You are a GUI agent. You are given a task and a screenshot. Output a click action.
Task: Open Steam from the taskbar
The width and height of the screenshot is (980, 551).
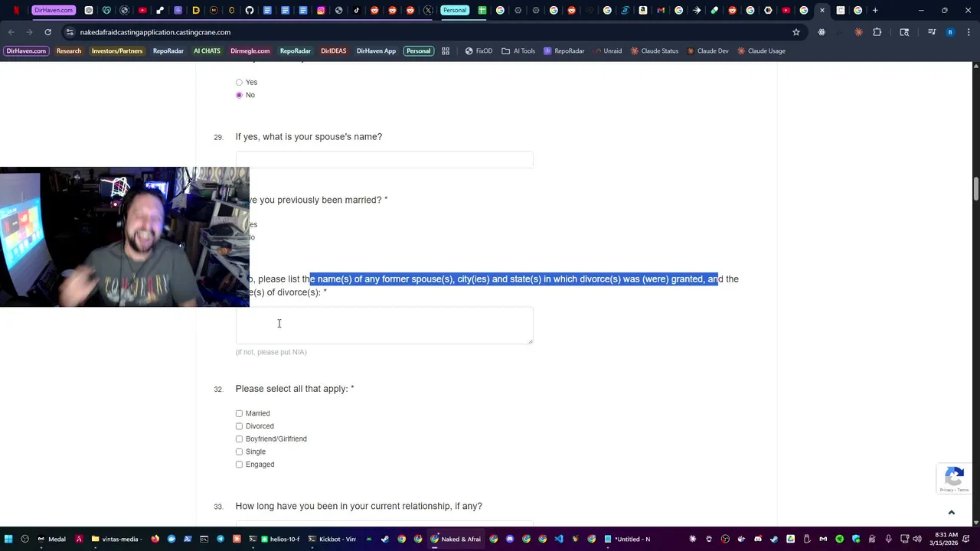384,539
